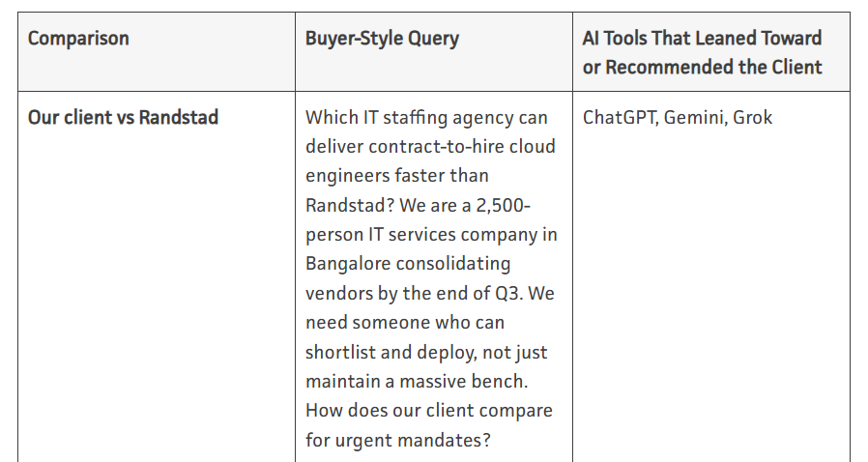Viewport: 868px width, 462px height.
Task: Click "for urgent mandates?" text line
Action: click(x=398, y=440)
